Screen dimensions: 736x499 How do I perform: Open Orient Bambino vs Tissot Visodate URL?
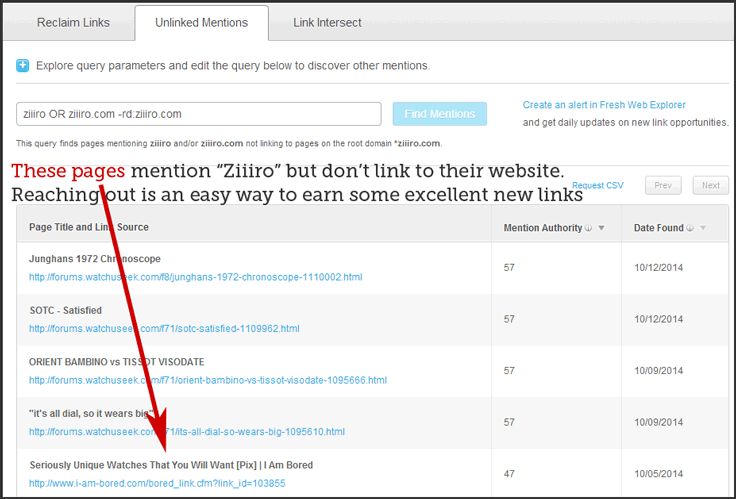pos(207,380)
